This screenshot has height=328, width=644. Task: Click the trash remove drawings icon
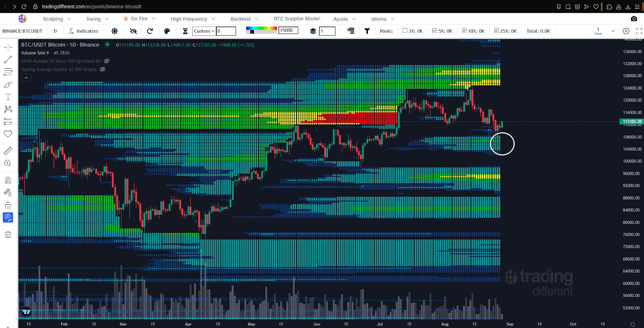pos(8,235)
